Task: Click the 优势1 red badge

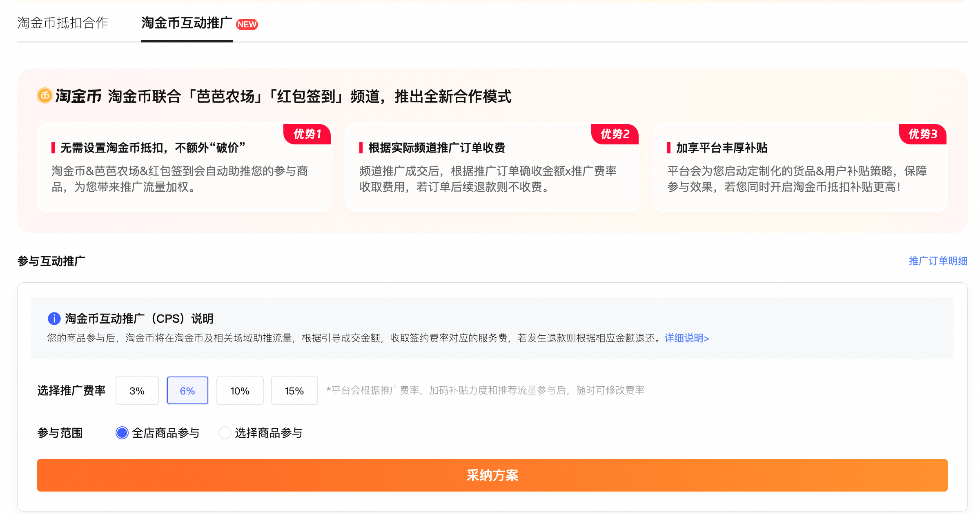Action: [307, 134]
